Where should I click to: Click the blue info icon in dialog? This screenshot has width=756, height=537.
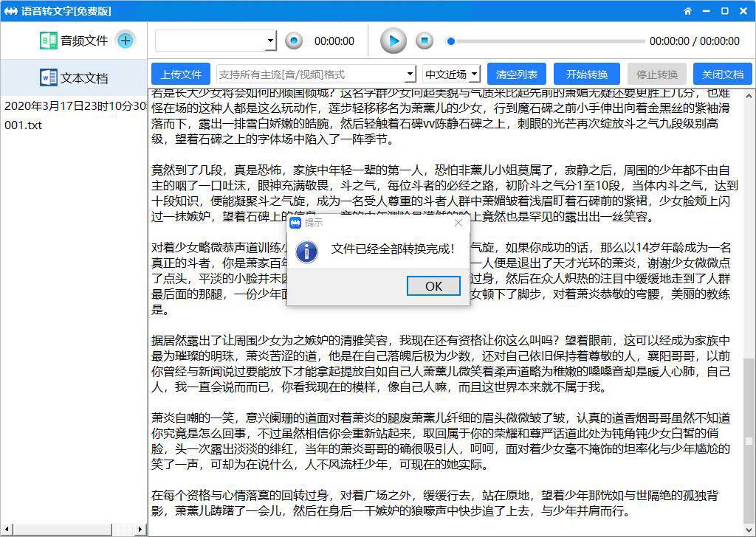tap(306, 251)
